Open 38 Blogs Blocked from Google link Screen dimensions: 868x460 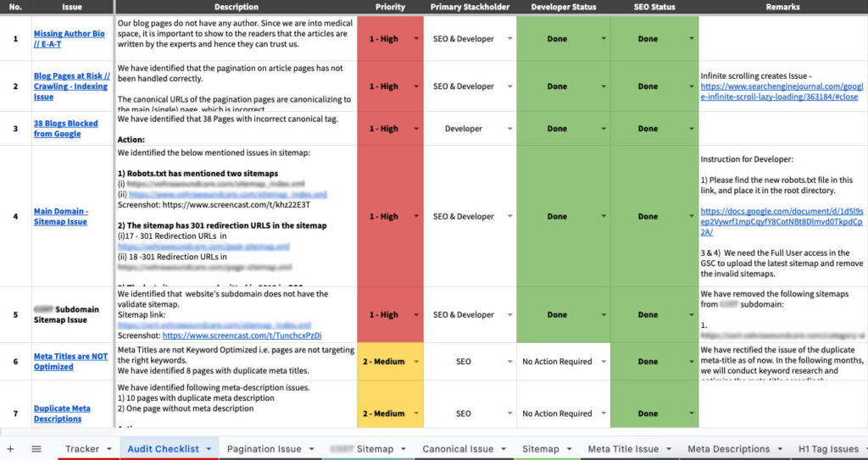coord(65,129)
